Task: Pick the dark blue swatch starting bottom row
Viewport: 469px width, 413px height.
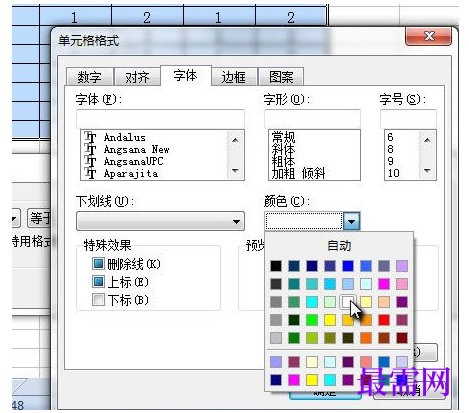Action: (276, 380)
